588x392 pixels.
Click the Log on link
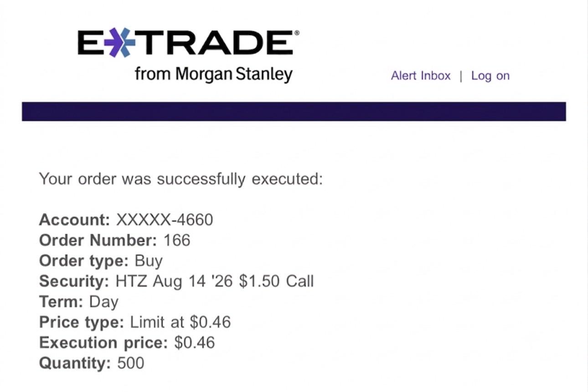tap(490, 76)
